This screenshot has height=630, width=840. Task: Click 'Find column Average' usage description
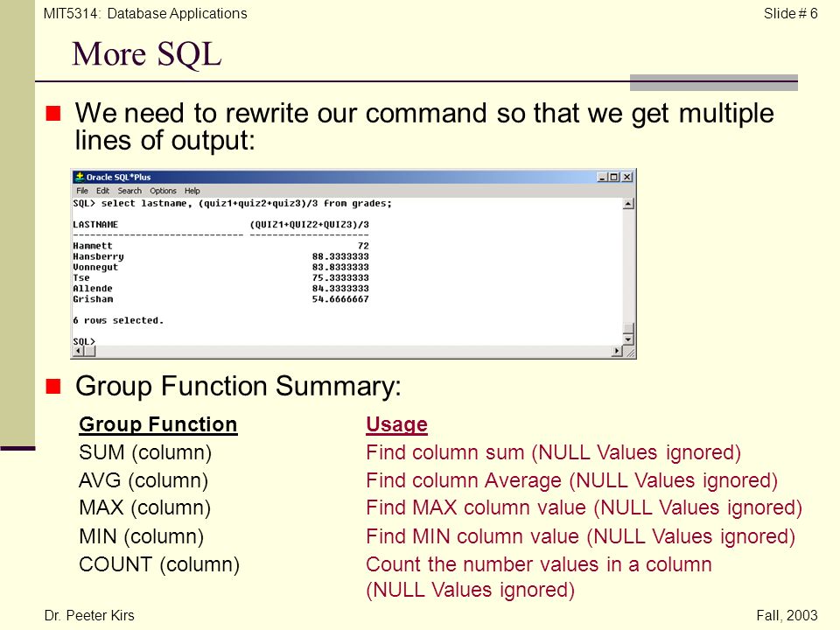pos(571,481)
